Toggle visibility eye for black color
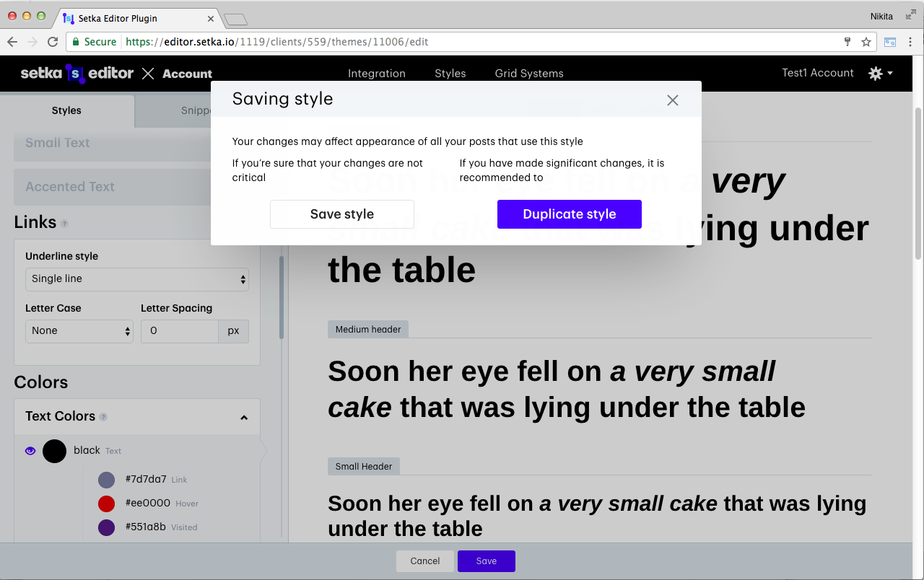This screenshot has width=924, height=580. point(30,451)
